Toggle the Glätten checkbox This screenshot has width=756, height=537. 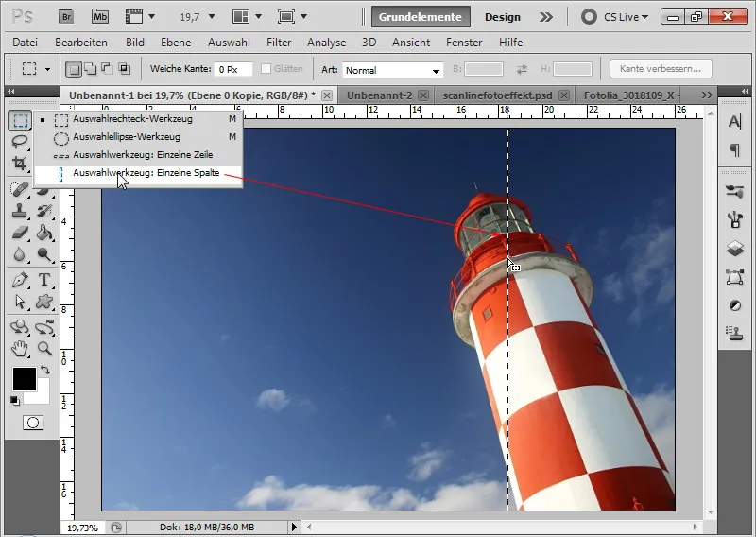(x=266, y=68)
